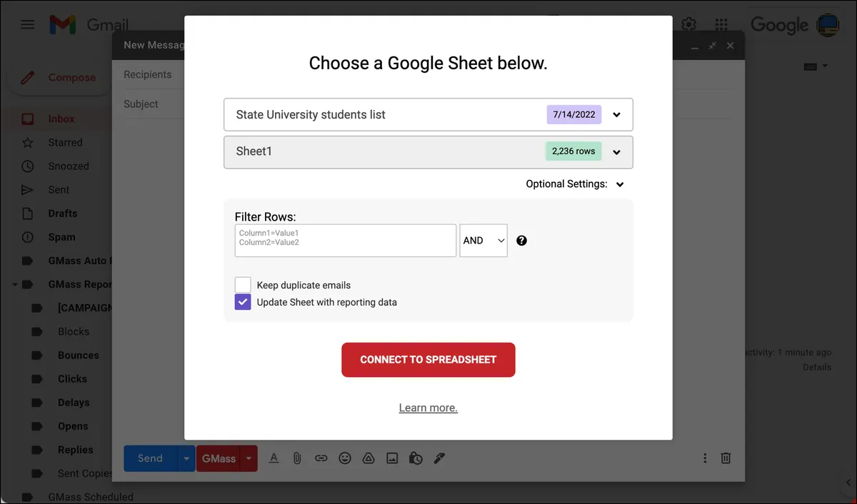Open the Send options dropdown arrow
Image resolution: width=857 pixels, height=504 pixels.
coord(186,458)
